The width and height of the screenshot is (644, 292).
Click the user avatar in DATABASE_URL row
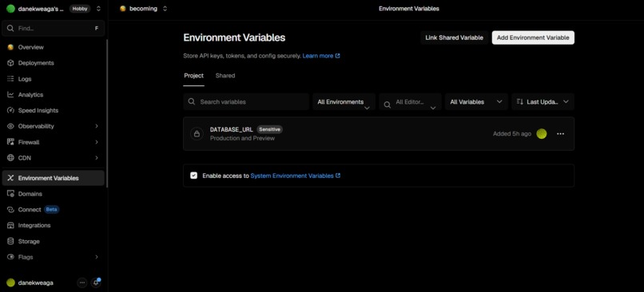click(542, 134)
